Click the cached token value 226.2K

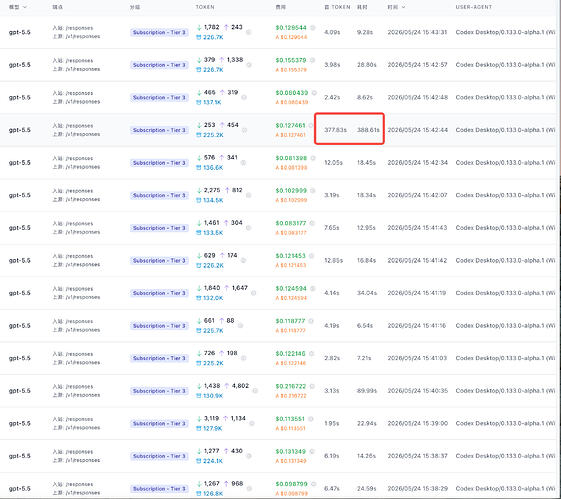click(x=213, y=265)
